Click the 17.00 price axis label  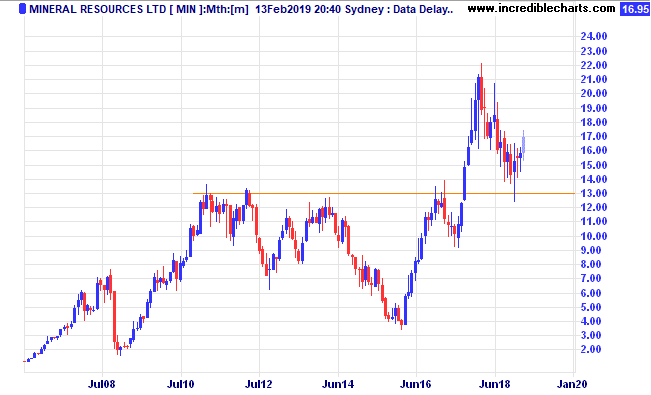coord(594,136)
